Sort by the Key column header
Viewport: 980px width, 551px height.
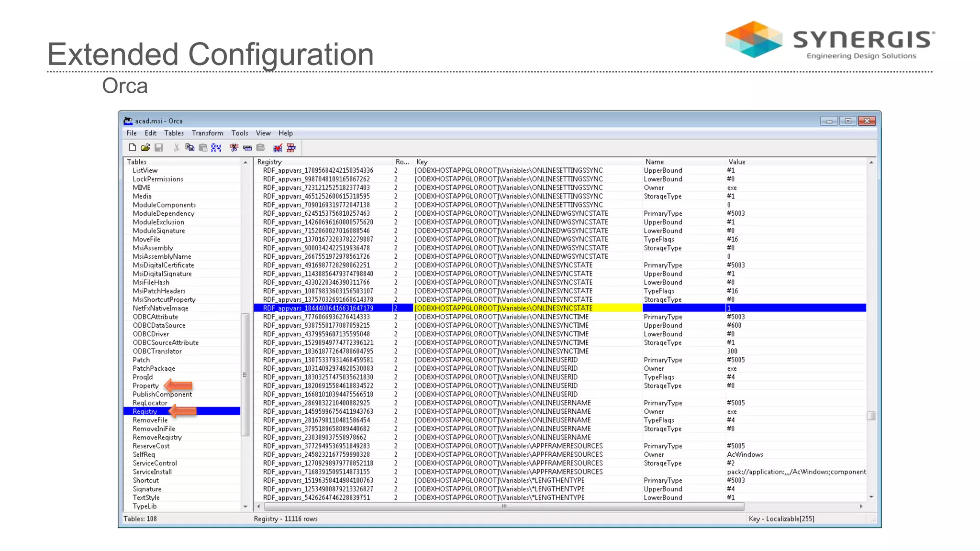click(x=422, y=162)
